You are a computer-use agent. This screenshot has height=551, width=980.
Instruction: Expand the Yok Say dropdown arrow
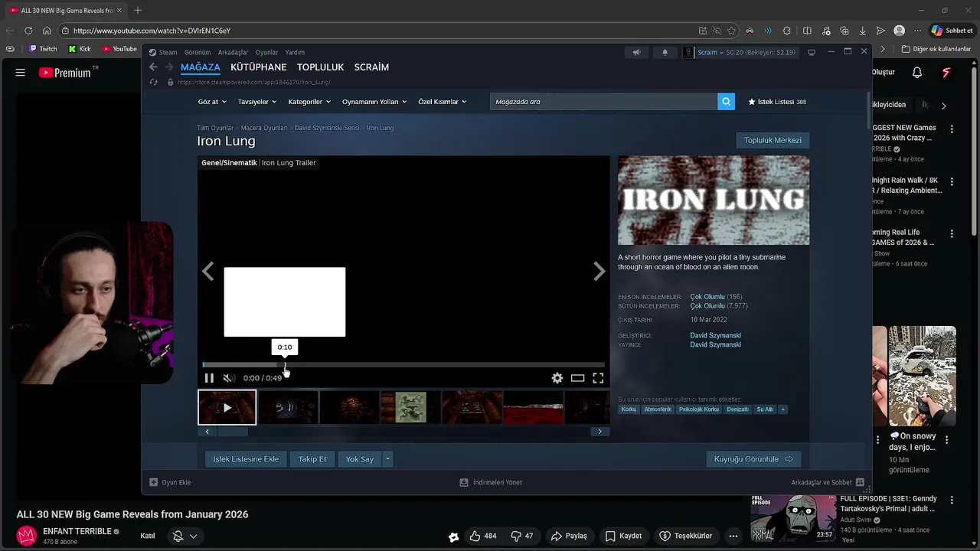tap(387, 459)
